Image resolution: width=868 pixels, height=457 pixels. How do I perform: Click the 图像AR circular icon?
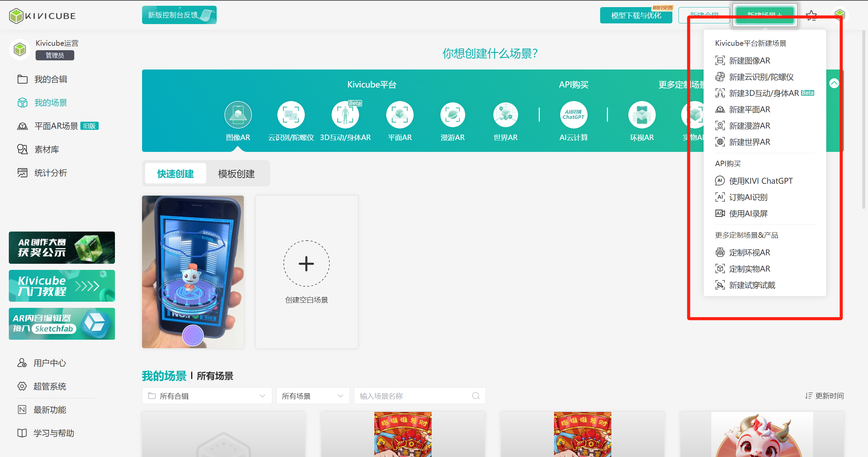coord(238,115)
